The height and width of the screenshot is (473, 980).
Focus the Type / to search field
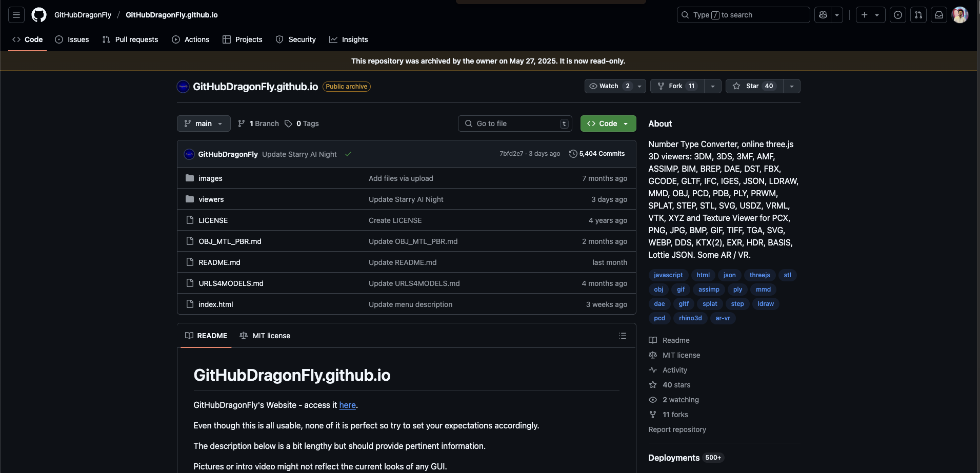point(743,15)
